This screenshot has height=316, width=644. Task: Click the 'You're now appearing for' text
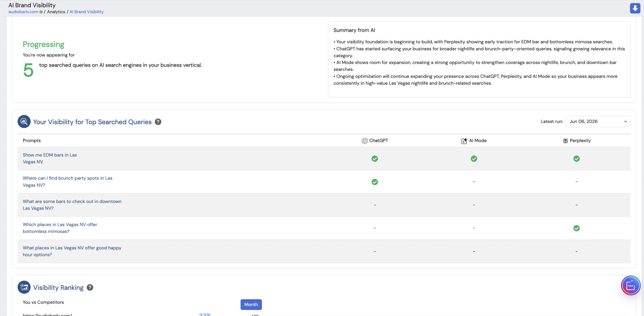pyautogui.click(x=49, y=55)
